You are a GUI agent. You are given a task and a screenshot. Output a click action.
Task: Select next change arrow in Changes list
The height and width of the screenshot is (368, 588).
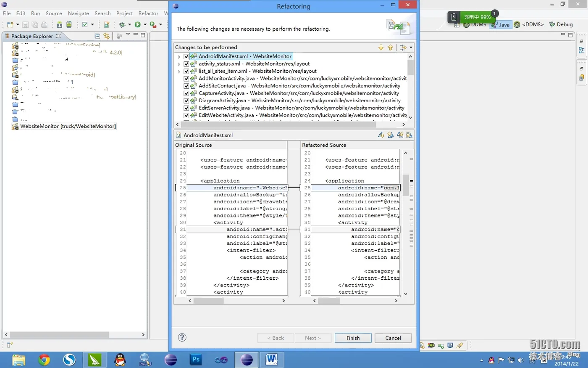pos(381,48)
